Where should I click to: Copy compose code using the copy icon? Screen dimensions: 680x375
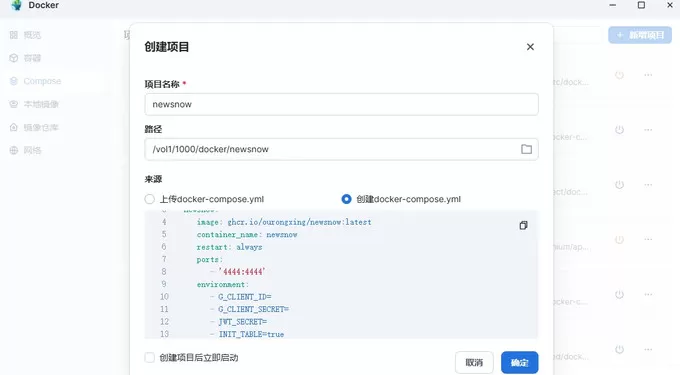pyautogui.click(x=523, y=225)
